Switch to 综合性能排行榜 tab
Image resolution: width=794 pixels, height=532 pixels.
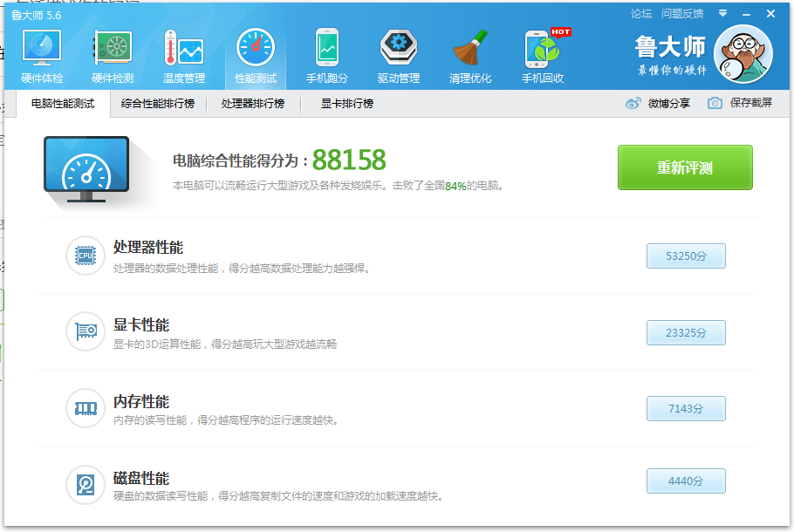(x=158, y=104)
